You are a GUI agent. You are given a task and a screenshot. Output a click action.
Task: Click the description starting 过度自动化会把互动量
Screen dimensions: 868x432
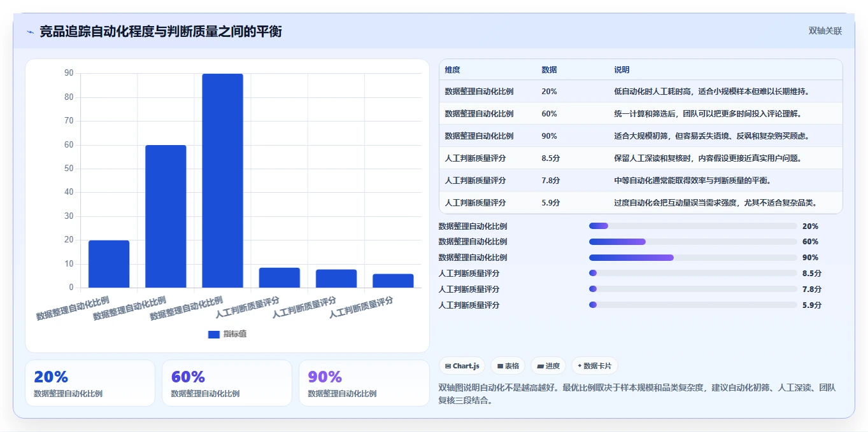coord(715,203)
